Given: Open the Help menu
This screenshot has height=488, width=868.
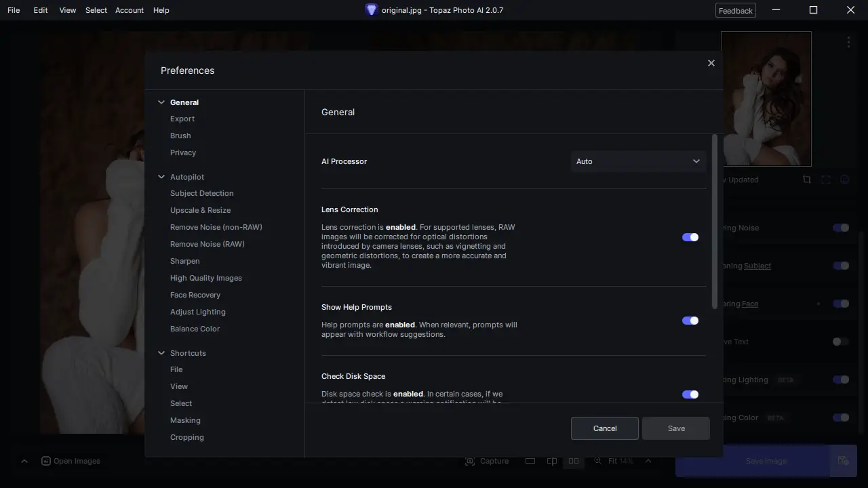Looking at the screenshot, I should tap(161, 10).
